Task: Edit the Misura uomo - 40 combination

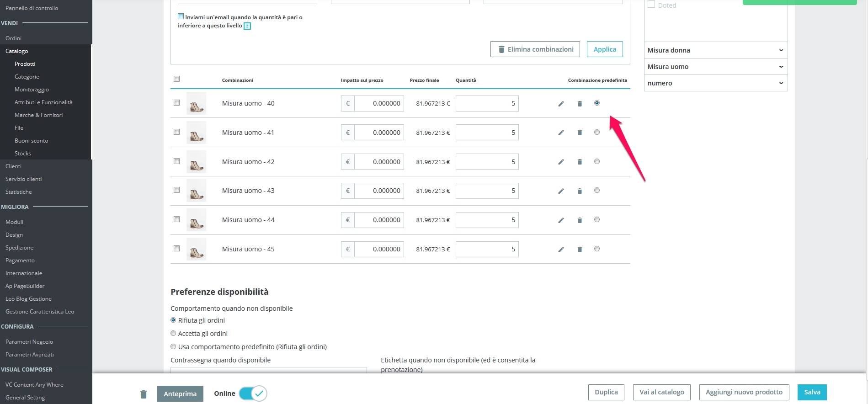Action: [561, 104]
